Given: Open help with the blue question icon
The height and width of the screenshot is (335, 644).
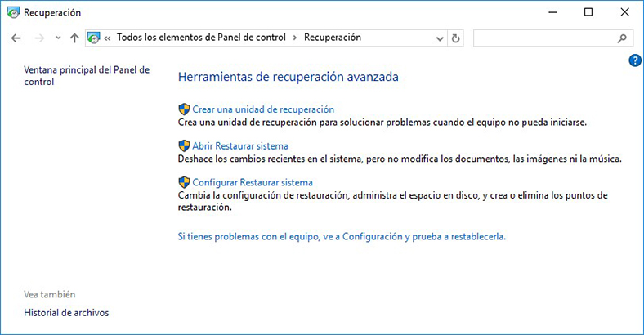Looking at the screenshot, I should [x=635, y=60].
